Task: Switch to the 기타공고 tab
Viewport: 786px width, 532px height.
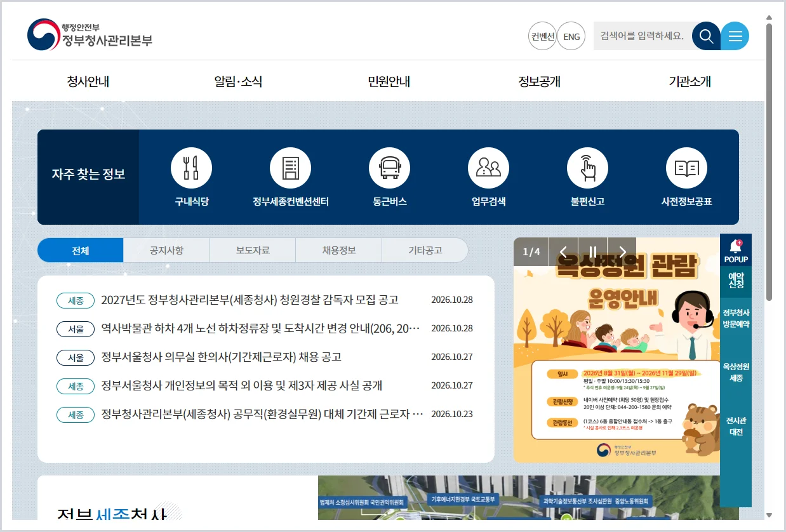Action: click(x=425, y=250)
